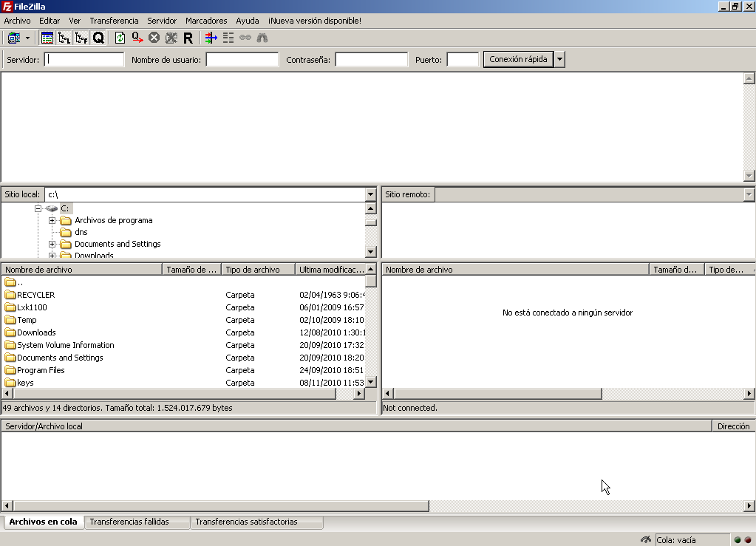The height and width of the screenshot is (546, 756).
Task: Click into the Servidor input field
Action: point(84,60)
